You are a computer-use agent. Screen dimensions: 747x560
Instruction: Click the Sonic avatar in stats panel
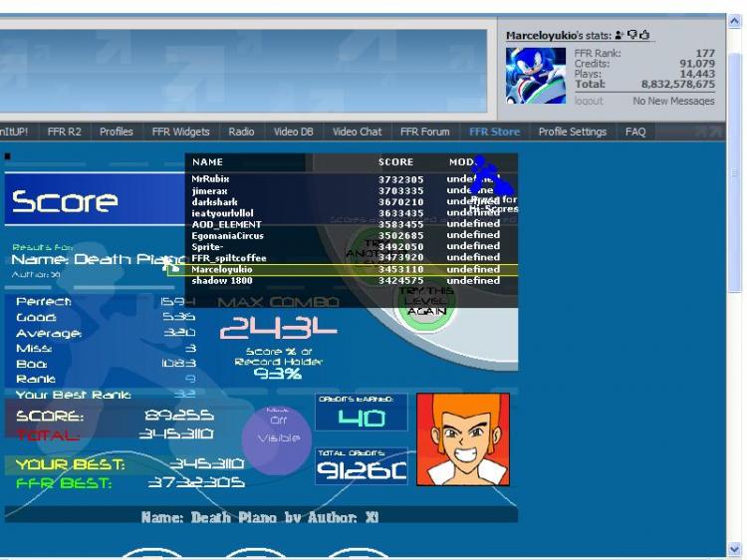(536, 76)
